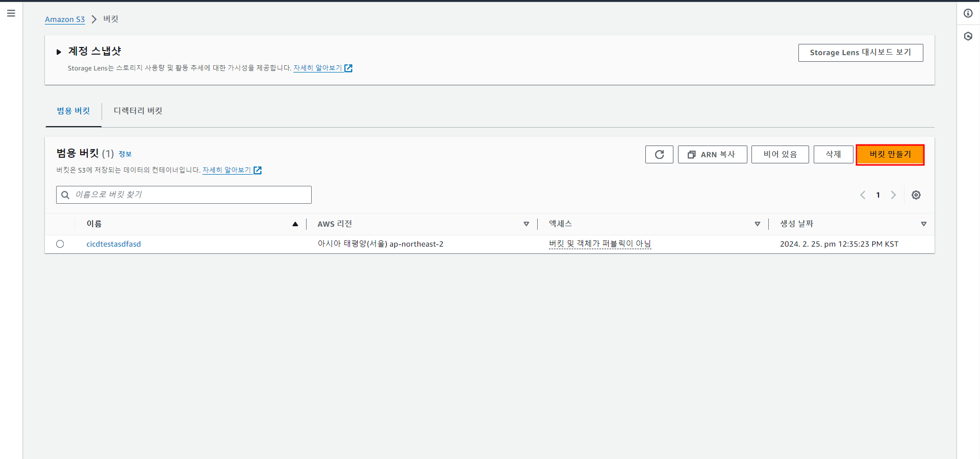Viewport: 980px width, 459px height.
Task: Switch to 디렉터리 버킷 tab
Action: point(138,111)
